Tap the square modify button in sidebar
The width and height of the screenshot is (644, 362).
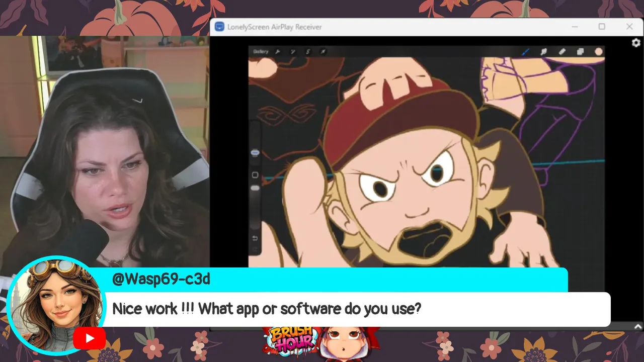click(x=255, y=175)
